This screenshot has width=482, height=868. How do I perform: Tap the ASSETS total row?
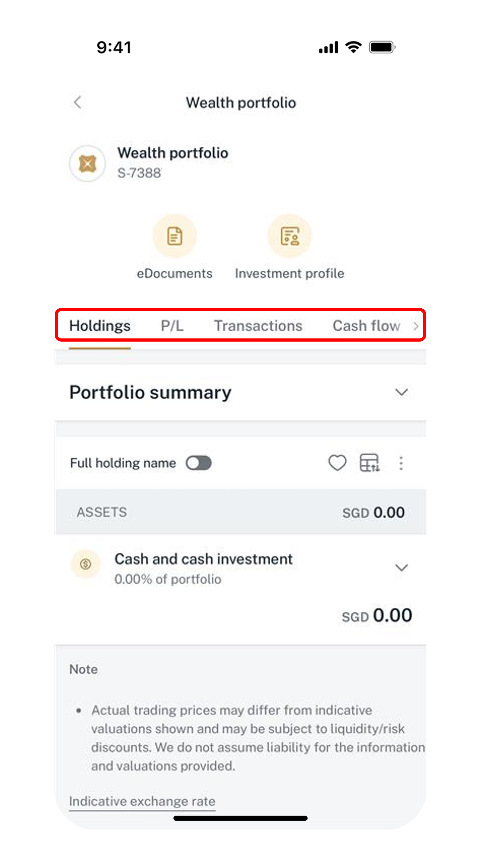(241, 512)
